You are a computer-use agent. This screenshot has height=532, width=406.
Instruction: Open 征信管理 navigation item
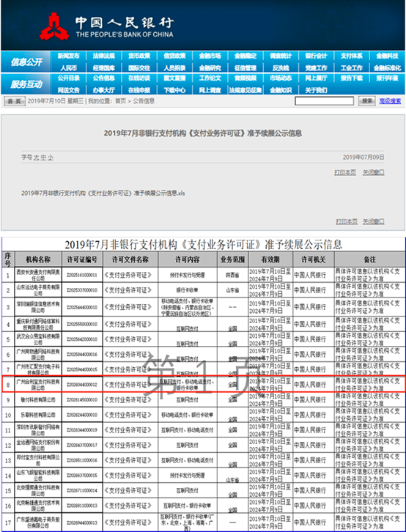246,68
